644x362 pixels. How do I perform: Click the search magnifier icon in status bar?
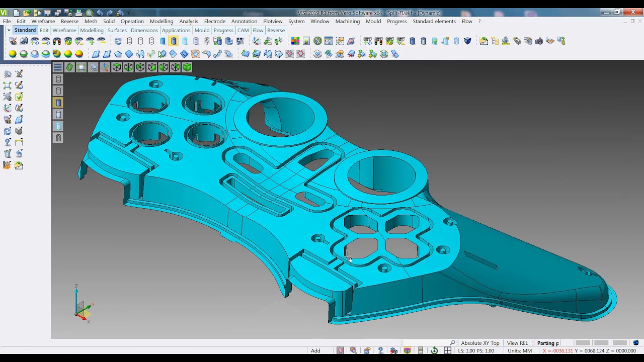(x=453, y=343)
